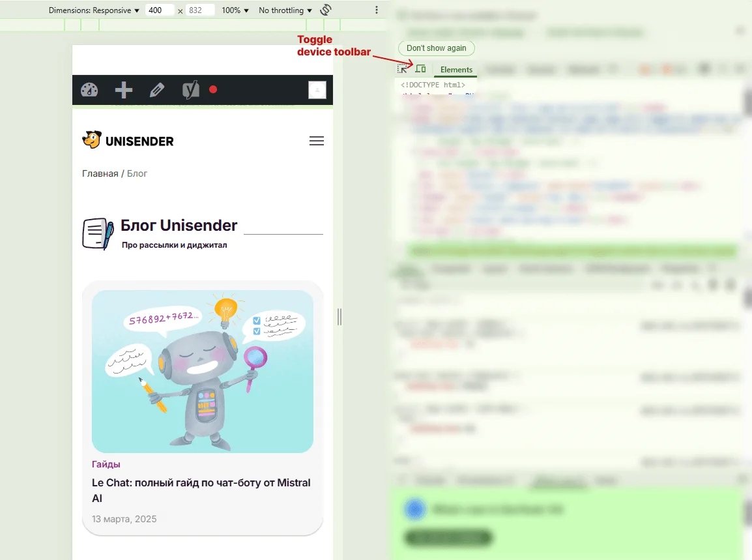Image resolution: width=752 pixels, height=560 pixels.
Task: Click the pencil edit icon in admin bar
Action: click(157, 90)
